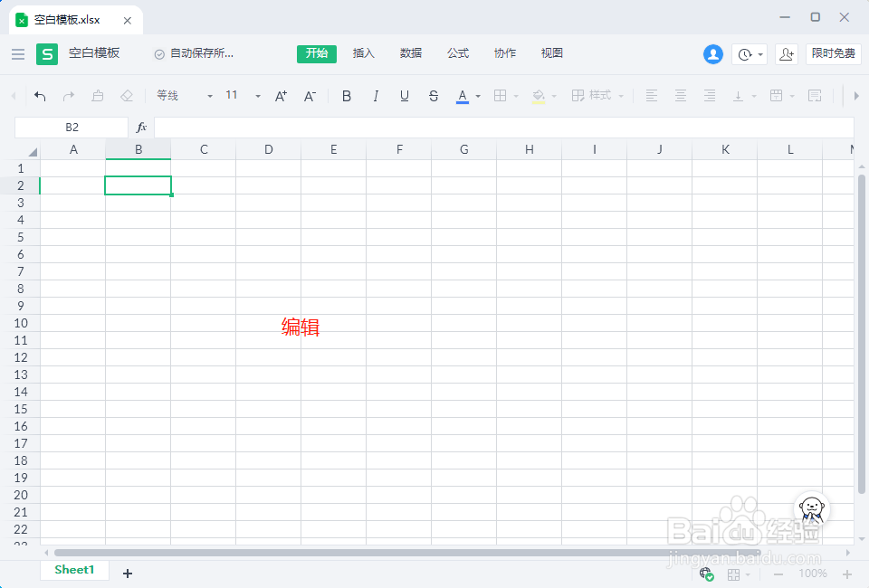Click the add collaborator person icon

(787, 54)
